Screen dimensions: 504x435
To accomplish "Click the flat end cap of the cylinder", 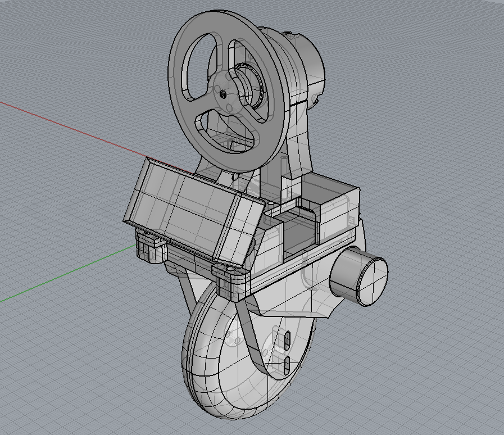I will pyautogui.click(x=371, y=280).
